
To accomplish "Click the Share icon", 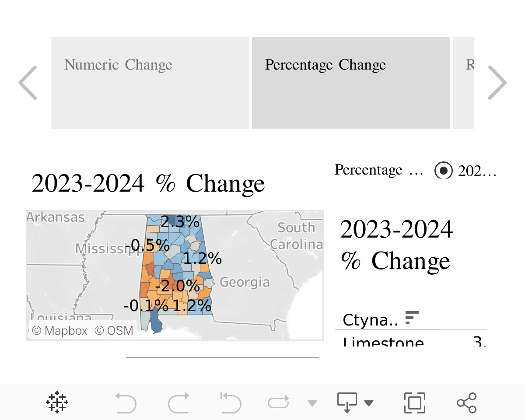I will tap(466, 402).
